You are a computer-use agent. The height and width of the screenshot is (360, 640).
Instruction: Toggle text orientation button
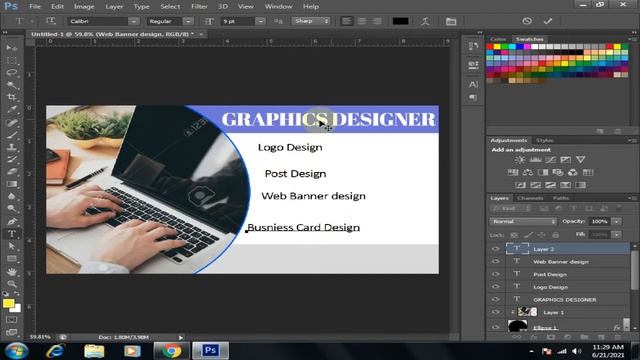pos(51,21)
